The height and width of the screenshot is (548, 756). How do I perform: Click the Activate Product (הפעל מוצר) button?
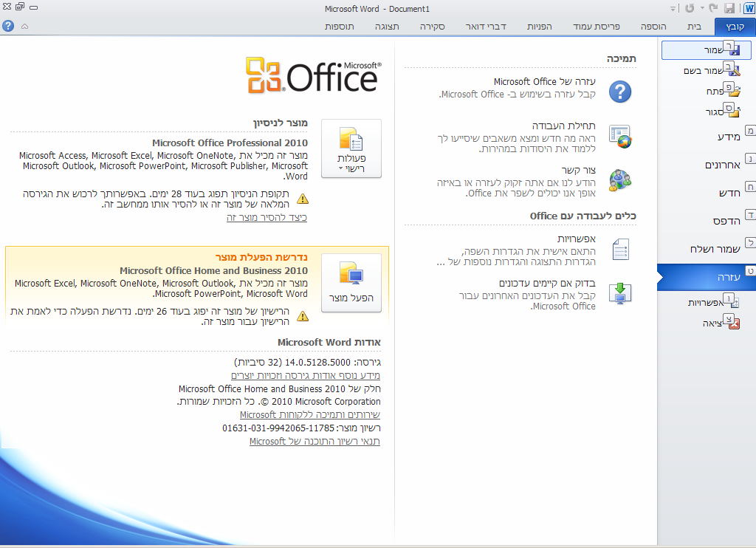pos(351,283)
